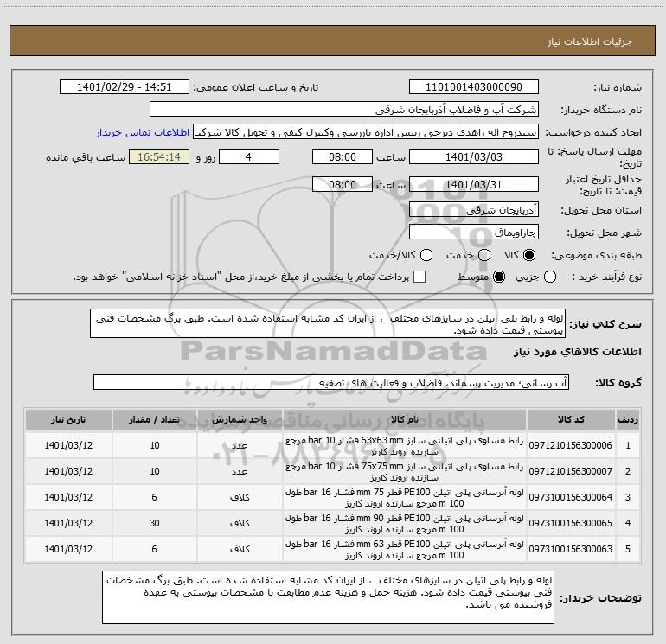This screenshot has width=666, height=644.
Task: Click the unit کلاف in row 3
Action: point(240,497)
